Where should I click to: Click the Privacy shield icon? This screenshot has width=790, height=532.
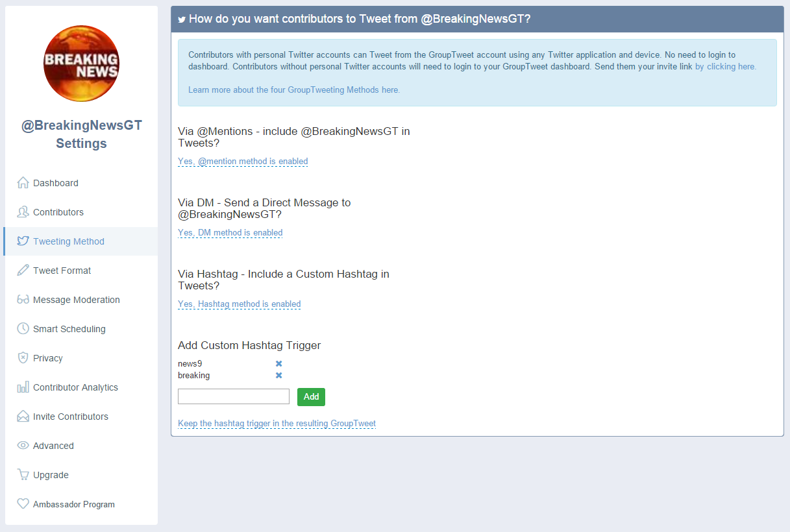[23, 357]
